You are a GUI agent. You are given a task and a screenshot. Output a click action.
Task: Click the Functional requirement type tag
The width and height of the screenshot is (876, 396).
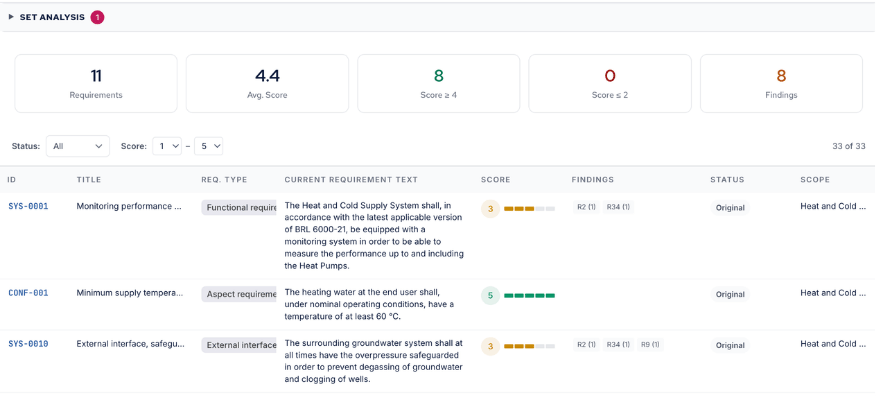(x=239, y=208)
